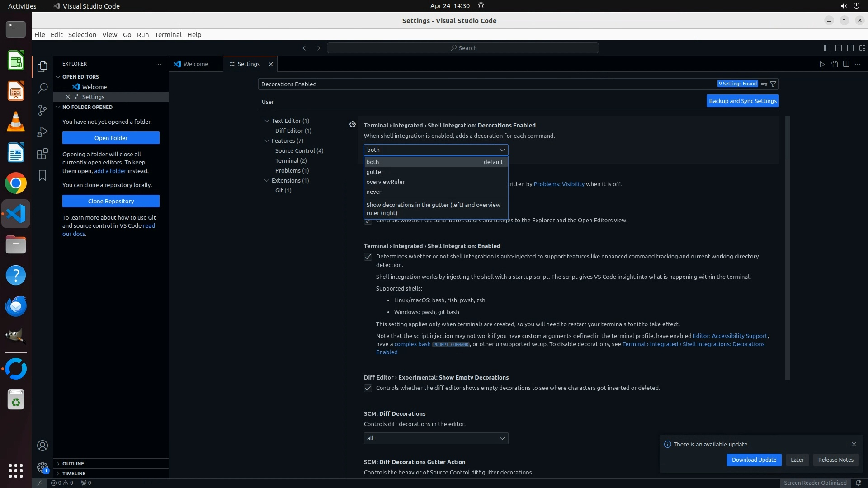
Task: Open SCM Diff Decorations 'all' dropdown
Action: [436, 438]
